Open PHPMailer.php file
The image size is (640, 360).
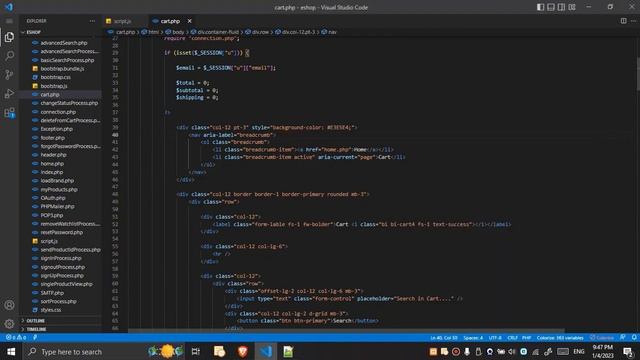[x=57, y=207]
